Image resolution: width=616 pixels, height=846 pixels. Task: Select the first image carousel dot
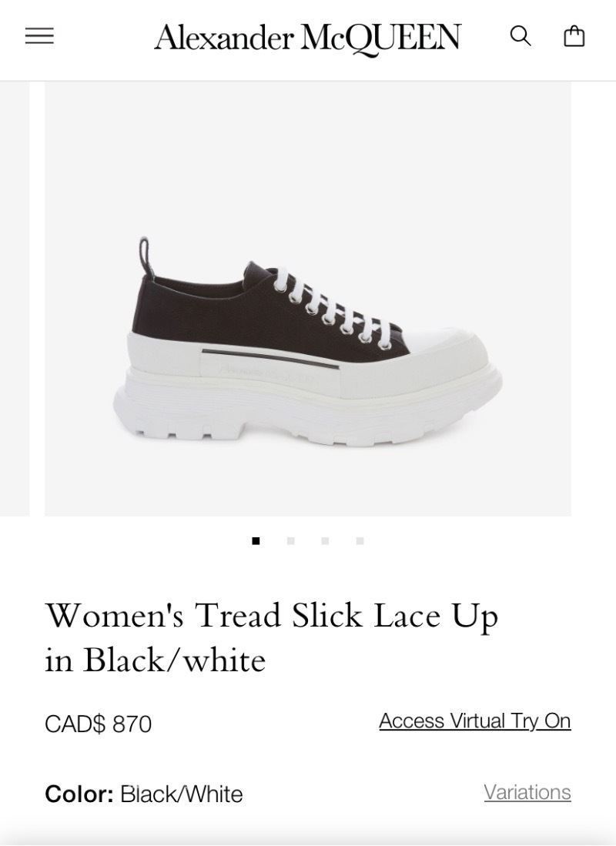tap(256, 540)
